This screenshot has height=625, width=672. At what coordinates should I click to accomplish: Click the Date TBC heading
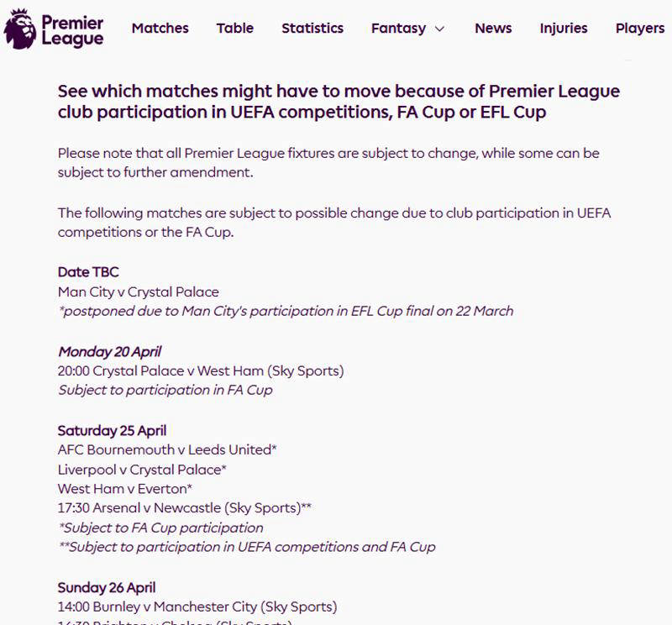[88, 272]
